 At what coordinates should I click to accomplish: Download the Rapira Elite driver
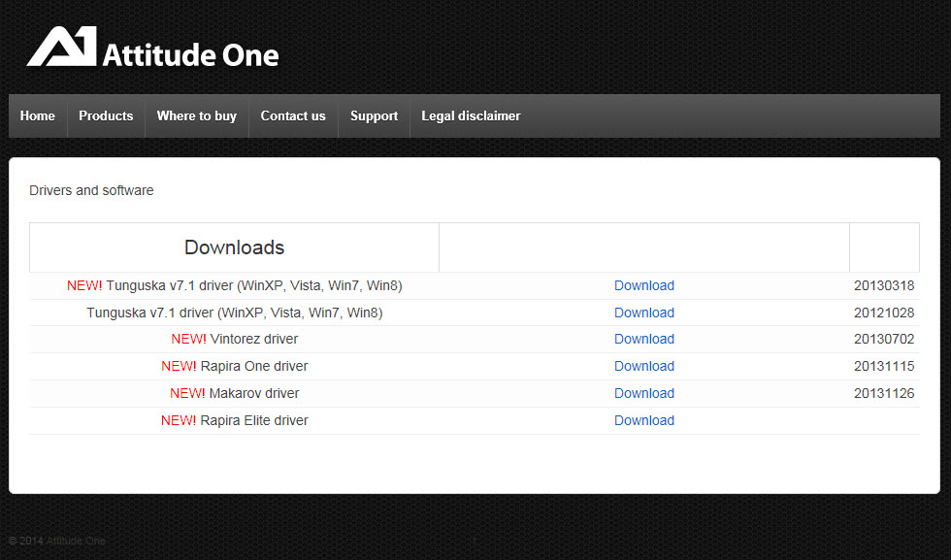644,420
